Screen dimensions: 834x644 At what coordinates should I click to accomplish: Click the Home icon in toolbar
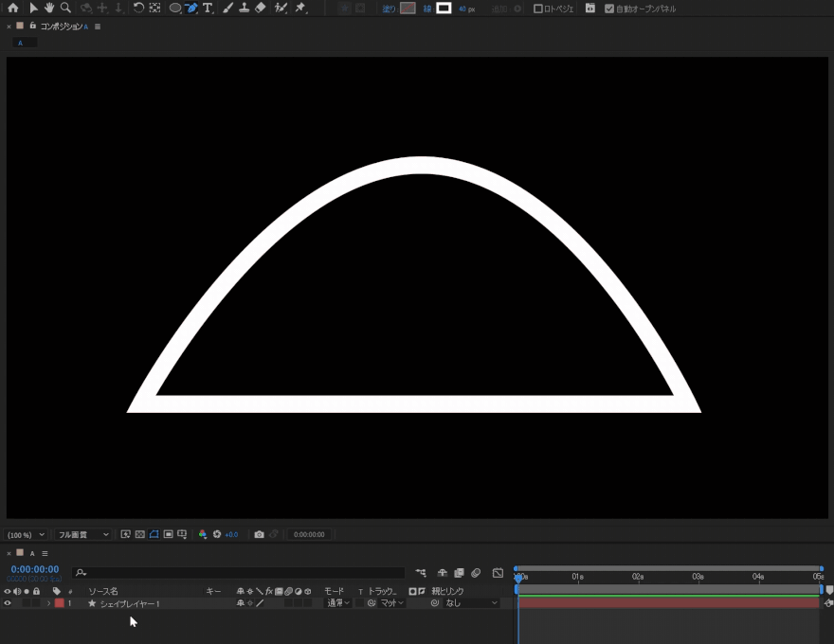(12, 8)
